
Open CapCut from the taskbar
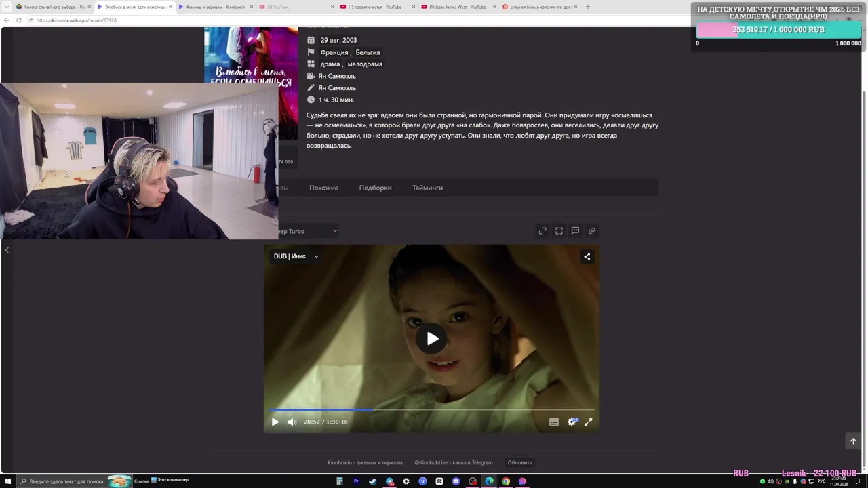click(x=439, y=481)
